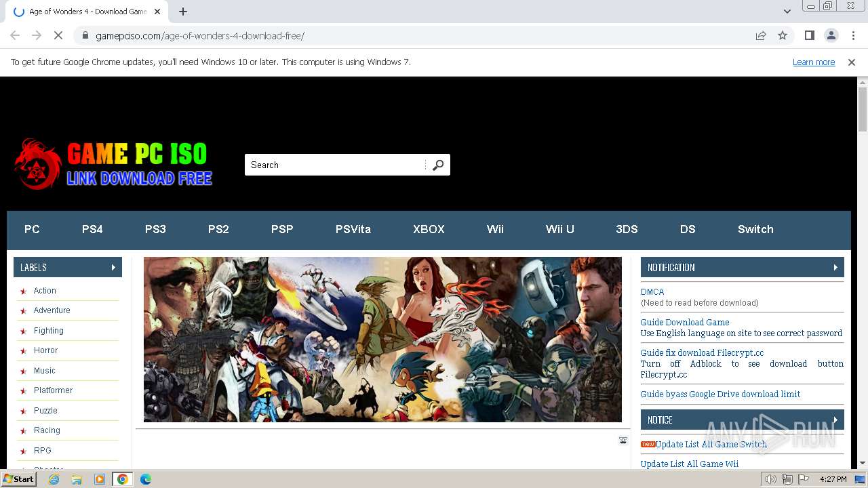868x488 pixels.
Task: Open Update List All Game Wii link
Action: pyautogui.click(x=690, y=464)
